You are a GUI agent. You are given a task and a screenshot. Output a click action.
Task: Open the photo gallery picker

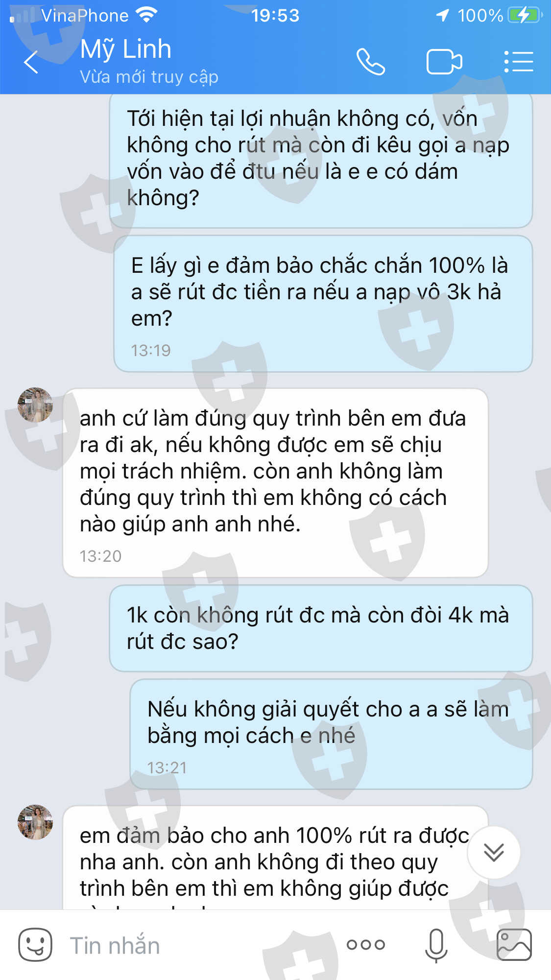pos(514,945)
